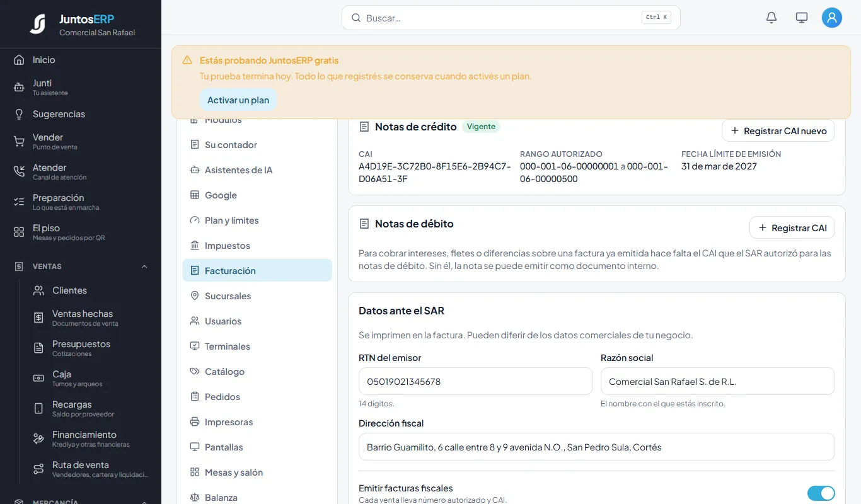Click the Dirección fiscal field
The image size is (861, 504).
(x=597, y=447)
